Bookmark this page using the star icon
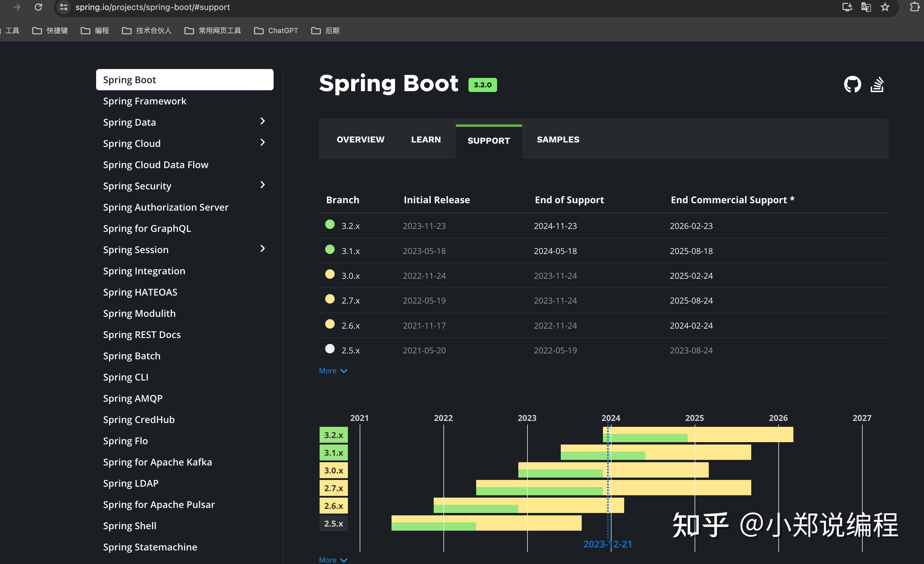This screenshot has height=564, width=924. (x=884, y=7)
